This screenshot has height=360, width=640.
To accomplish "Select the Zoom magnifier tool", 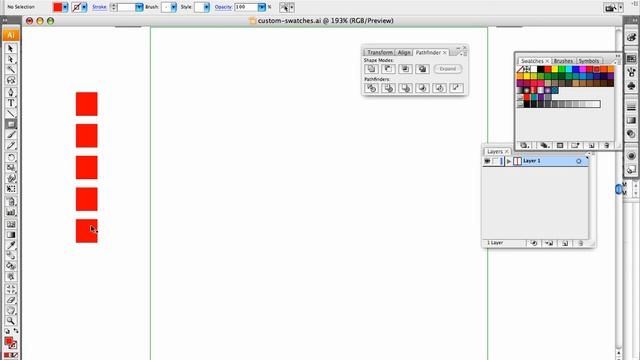I will (x=11, y=321).
